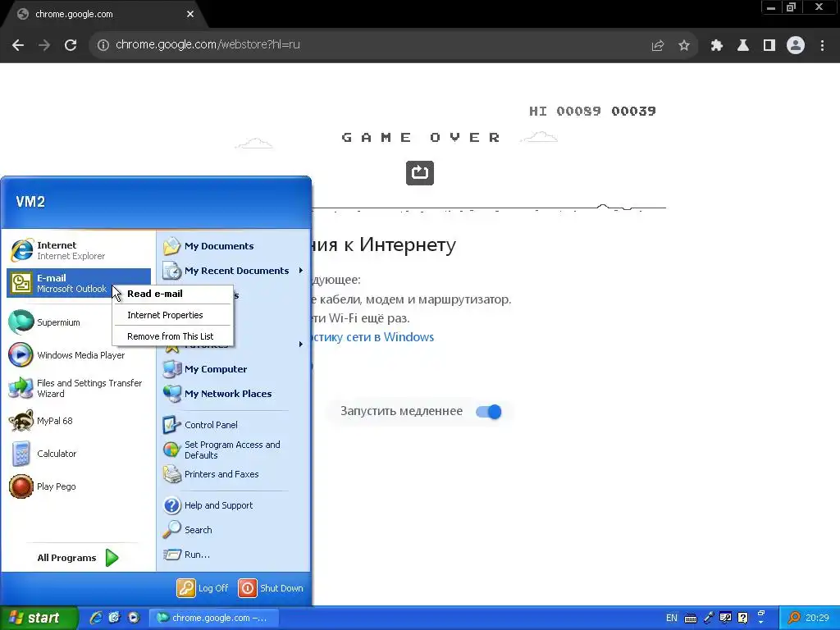Switch to chrome.google.com taskbar button
Screen dimensions: 840x630
(x=214, y=618)
